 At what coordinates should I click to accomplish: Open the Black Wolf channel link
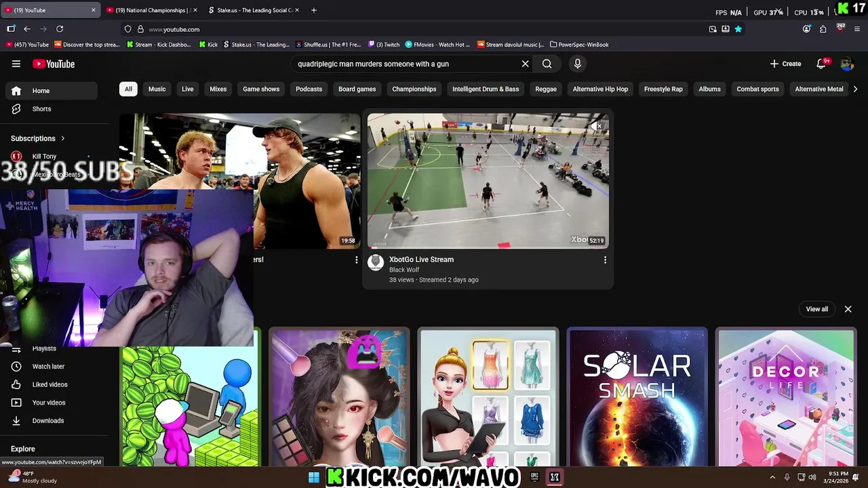pyautogui.click(x=404, y=270)
